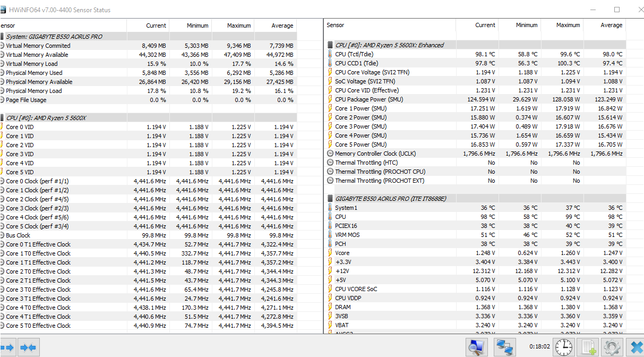Select the Physical Memory Used row

tap(148, 73)
